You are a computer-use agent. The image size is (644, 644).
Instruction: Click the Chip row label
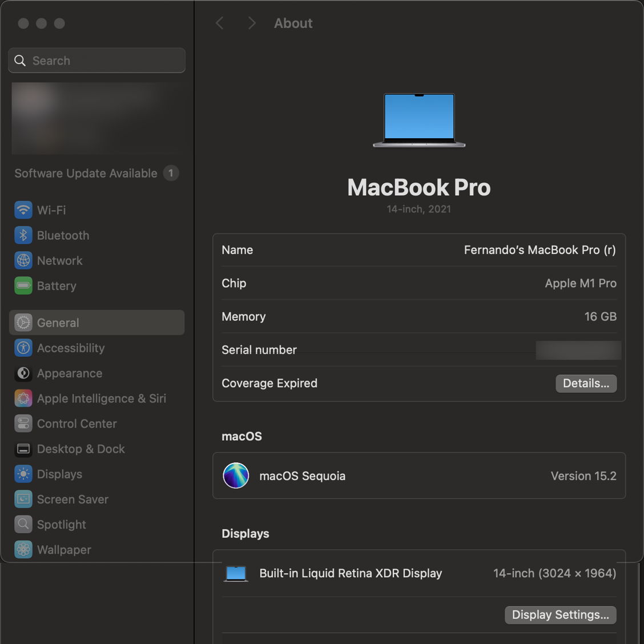[234, 283]
